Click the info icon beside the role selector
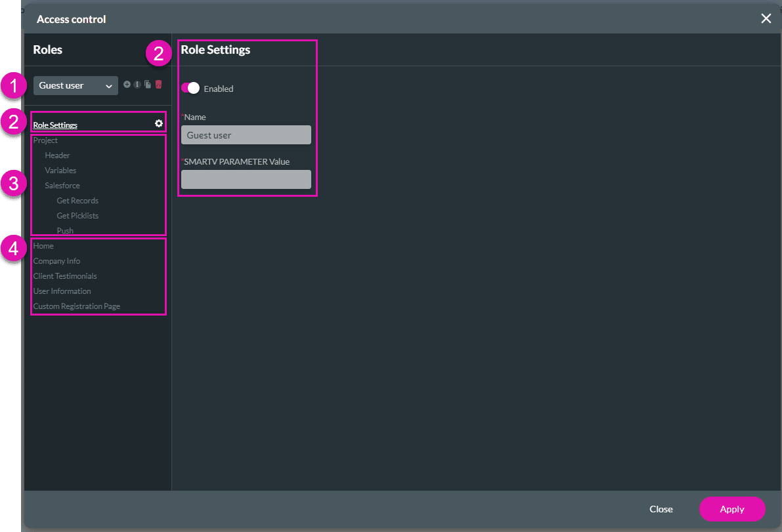Viewport: 782px width, 532px height. tap(137, 84)
